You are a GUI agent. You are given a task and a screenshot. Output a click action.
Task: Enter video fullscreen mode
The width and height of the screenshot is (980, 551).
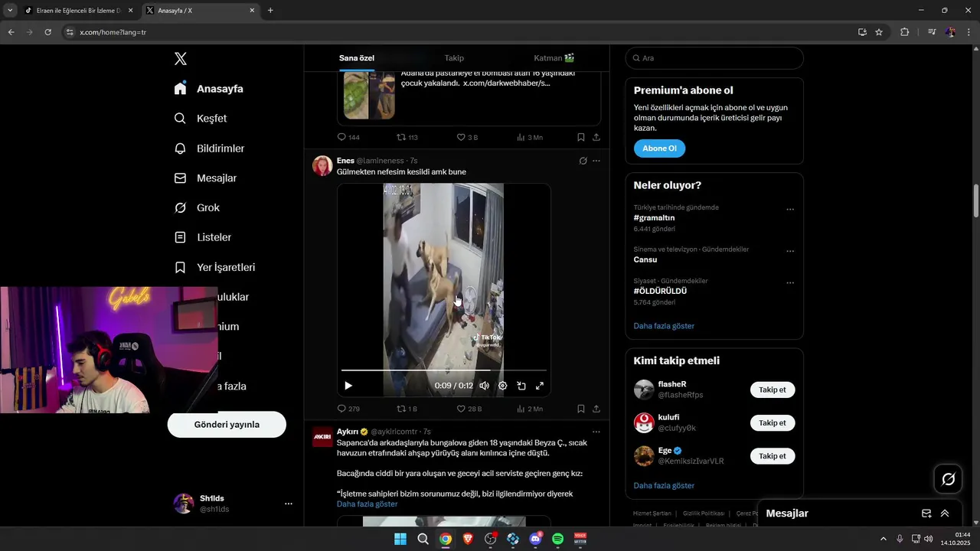540,386
